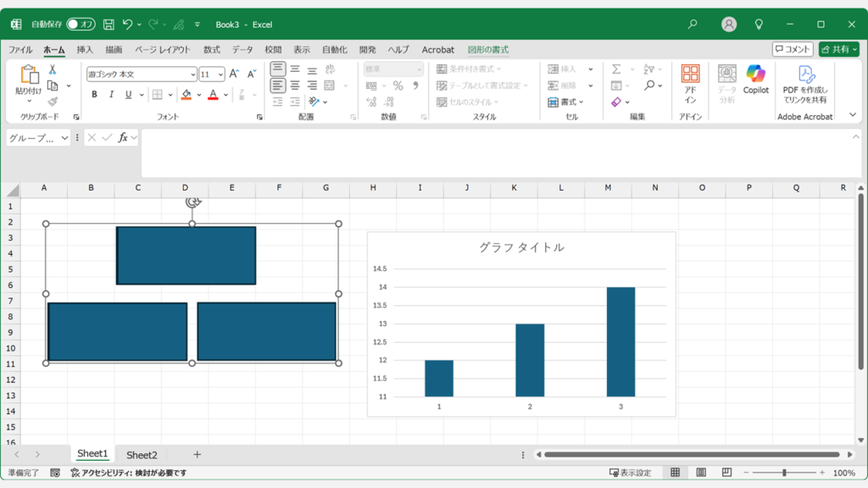Viewport: 868px width, 488px height.
Task: Toggle bold formatting
Action: click(93, 95)
